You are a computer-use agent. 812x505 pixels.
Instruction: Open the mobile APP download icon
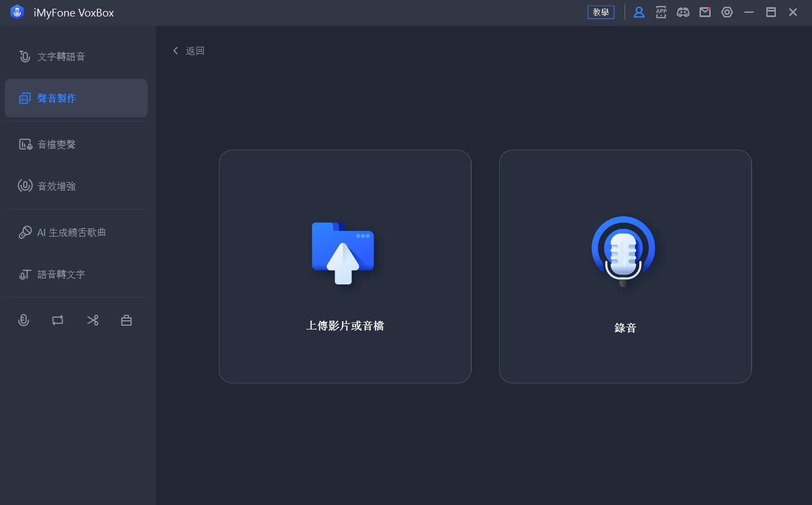point(661,12)
